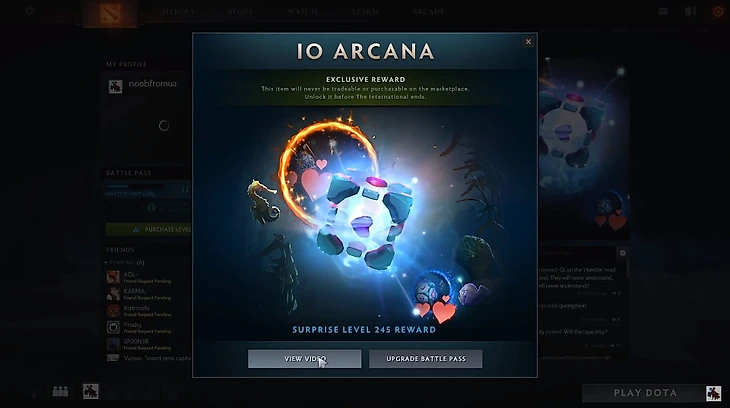Open the mail icon in top bar
Screen dimensions: 730x408
(663, 11)
